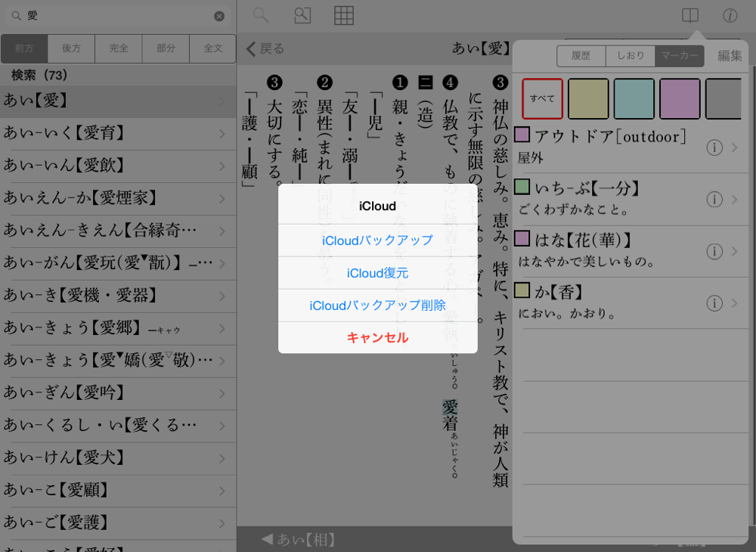Filter by the teal marker swatch
The width and height of the screenshot is (756, 552).
pos(634,99)
